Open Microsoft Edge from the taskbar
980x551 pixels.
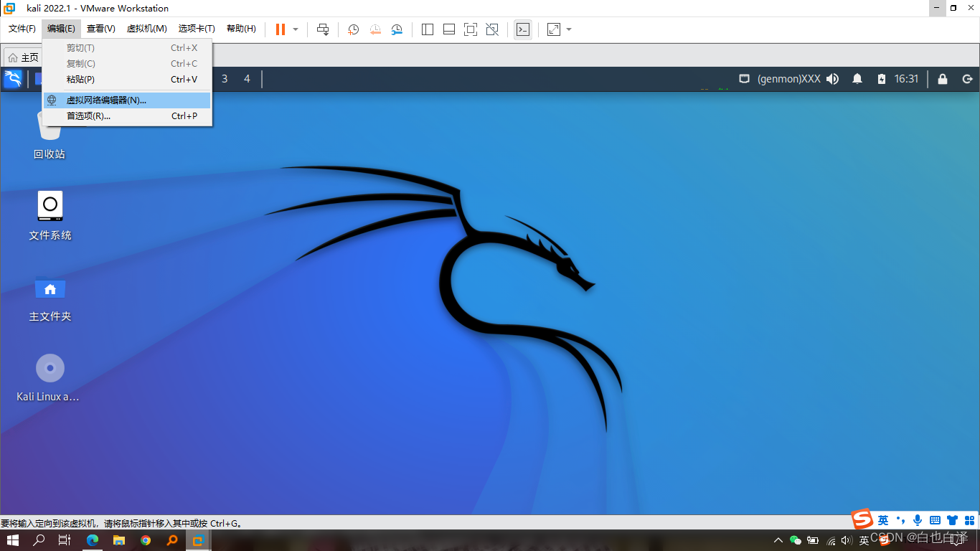[x=93, y=540]
